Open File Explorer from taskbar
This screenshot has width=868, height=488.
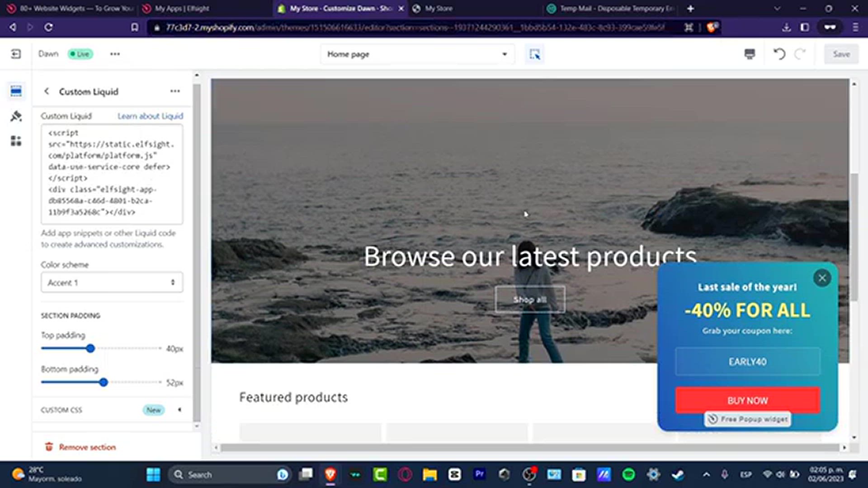430,474
